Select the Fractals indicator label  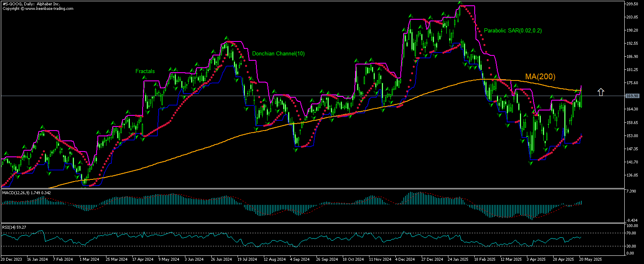tap(145, 71)
